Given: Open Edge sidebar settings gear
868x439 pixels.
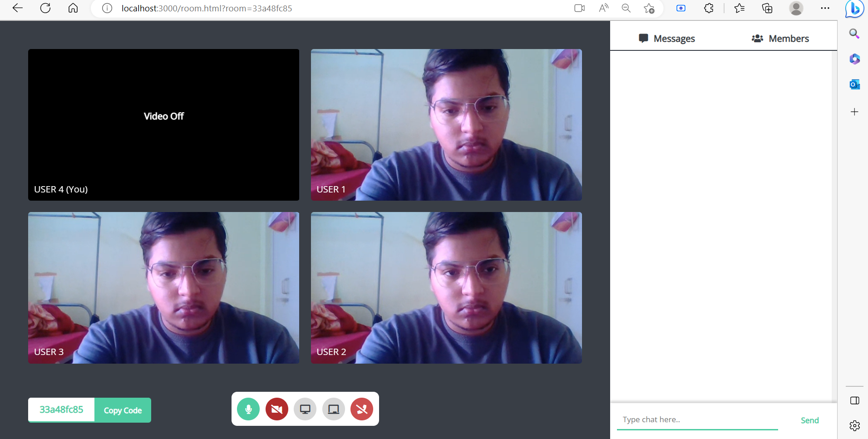Looking at the screenshot, I should [x=855, y=426].
